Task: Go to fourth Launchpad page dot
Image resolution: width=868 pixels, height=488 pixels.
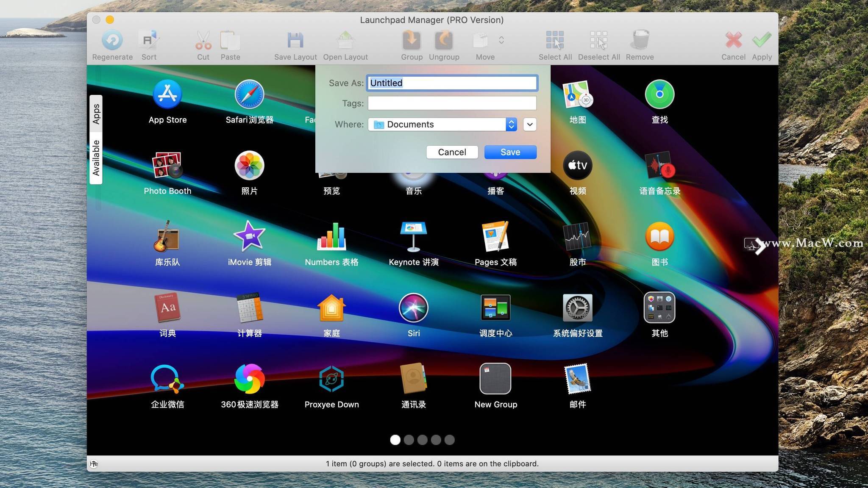Action: point(436,440)
